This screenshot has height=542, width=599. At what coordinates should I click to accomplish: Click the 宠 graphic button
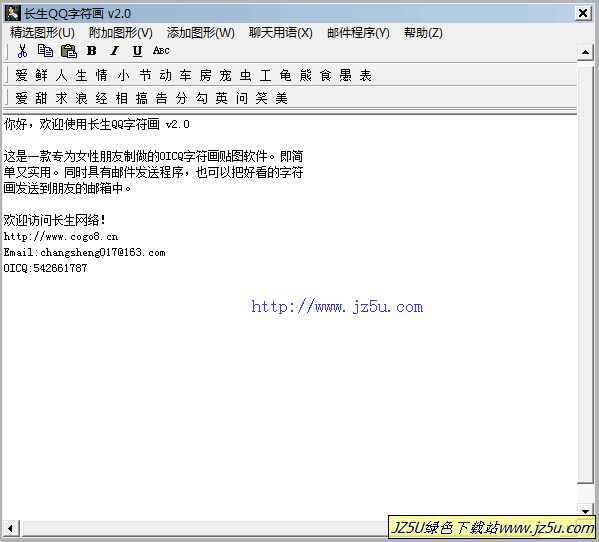tap(225, 75)
